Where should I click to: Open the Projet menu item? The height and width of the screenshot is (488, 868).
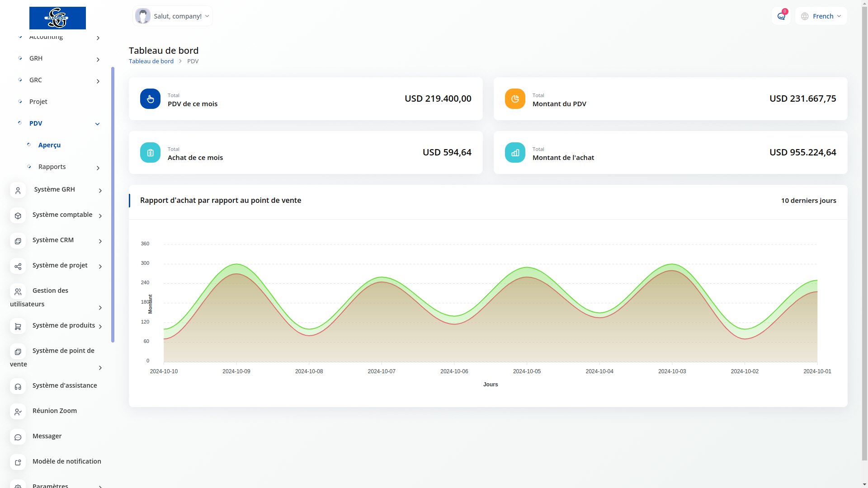pos(38,102)
